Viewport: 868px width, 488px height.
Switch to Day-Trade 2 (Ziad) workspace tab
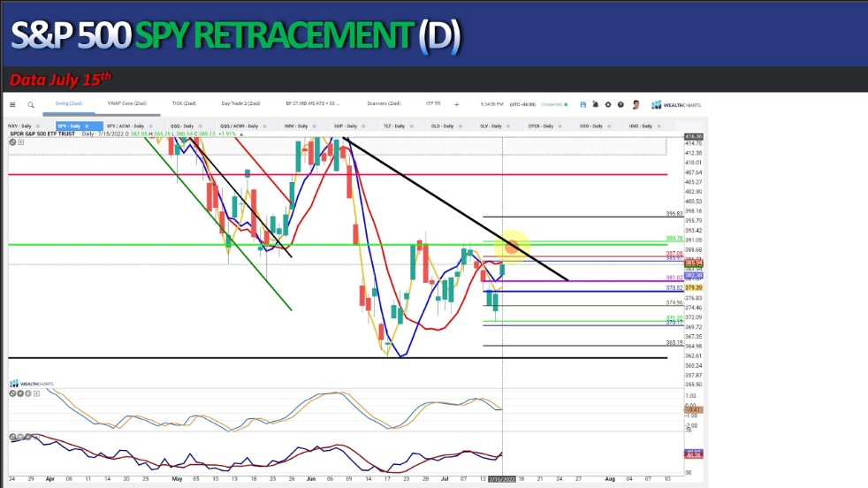click(x=240, y=103)
